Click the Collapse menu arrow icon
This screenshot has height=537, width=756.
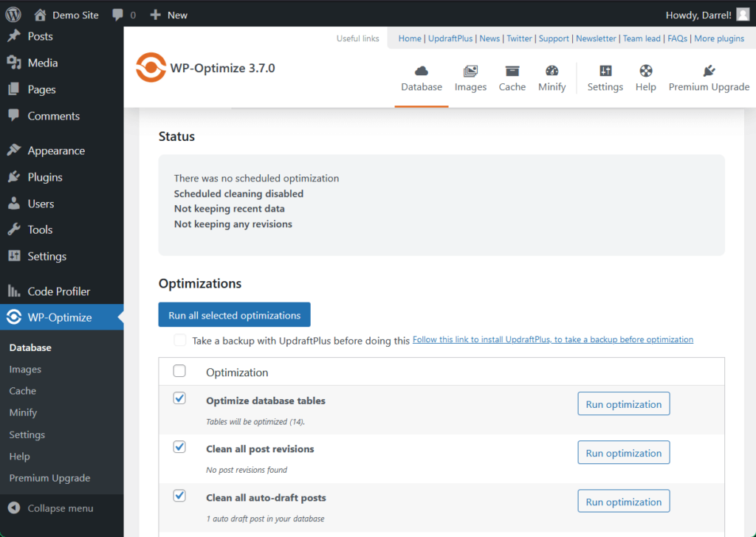click(14, 508)
